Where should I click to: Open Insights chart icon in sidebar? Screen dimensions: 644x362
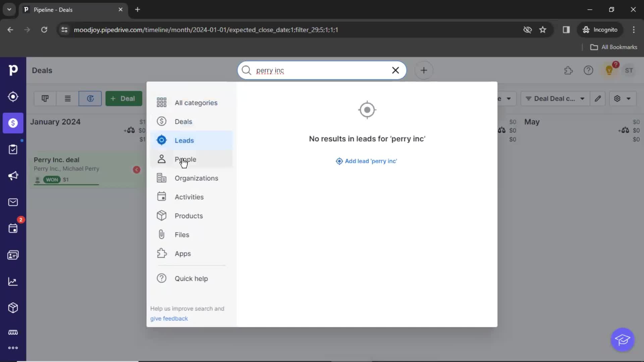(x=13, y=282)
